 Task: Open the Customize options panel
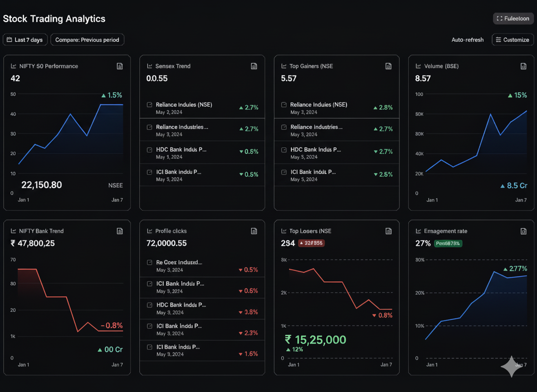click(513, 39)
